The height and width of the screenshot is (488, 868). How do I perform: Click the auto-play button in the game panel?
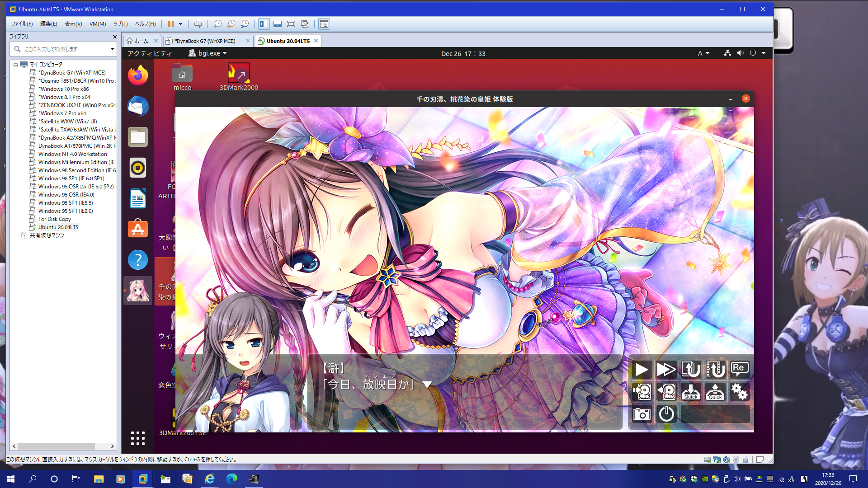[x=642, y=370]
